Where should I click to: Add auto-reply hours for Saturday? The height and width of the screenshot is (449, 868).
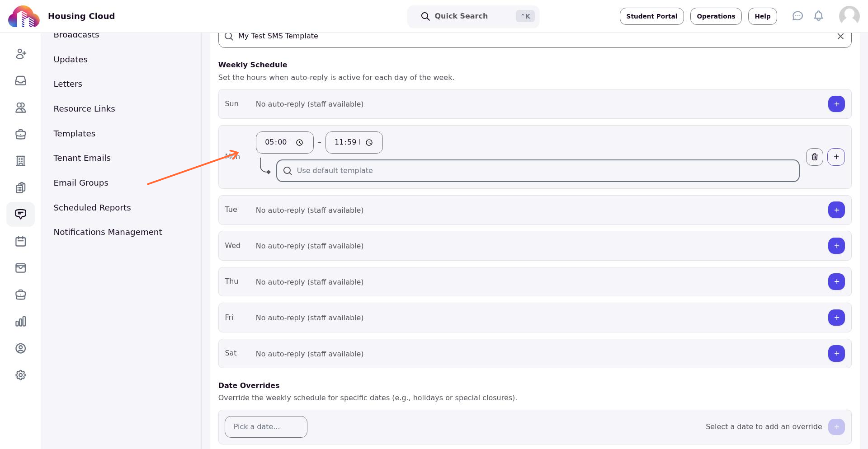(836, 353)
